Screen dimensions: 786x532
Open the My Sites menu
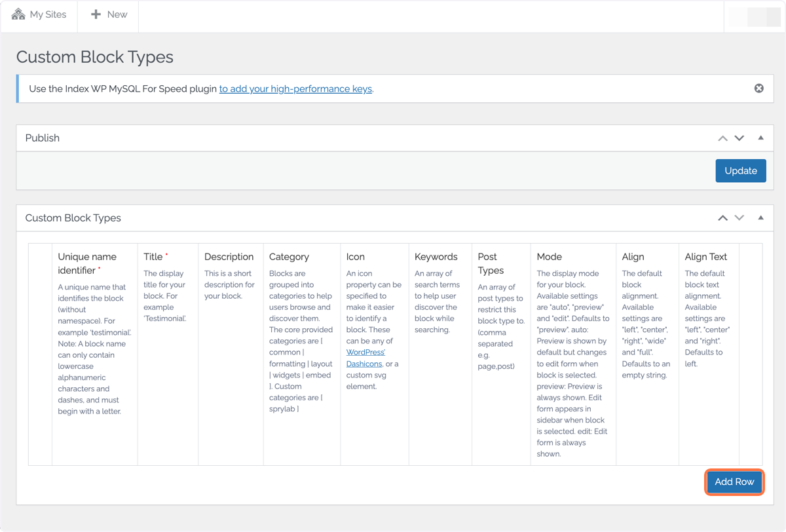39,14
